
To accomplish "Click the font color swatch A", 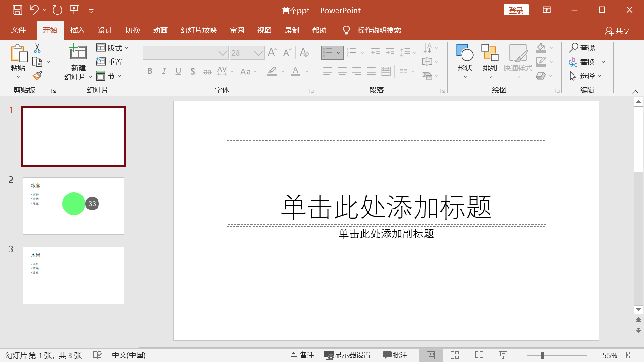I will tap(295, 71).
